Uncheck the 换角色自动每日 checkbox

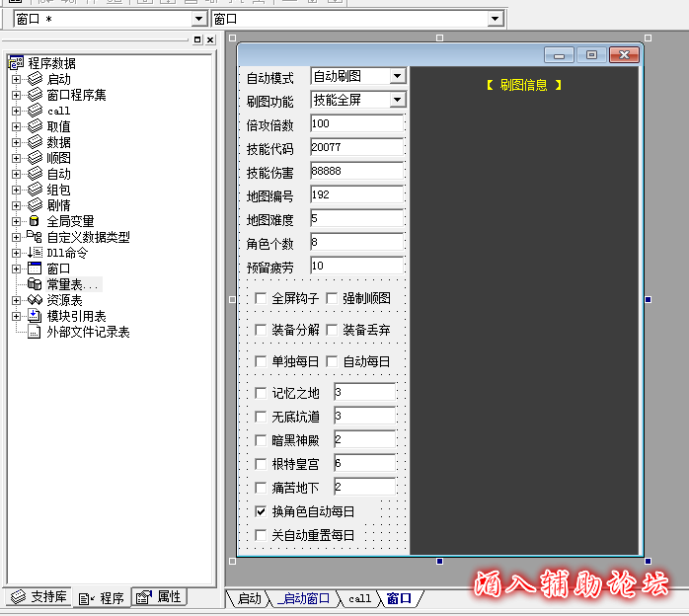[x=261, y=511]
